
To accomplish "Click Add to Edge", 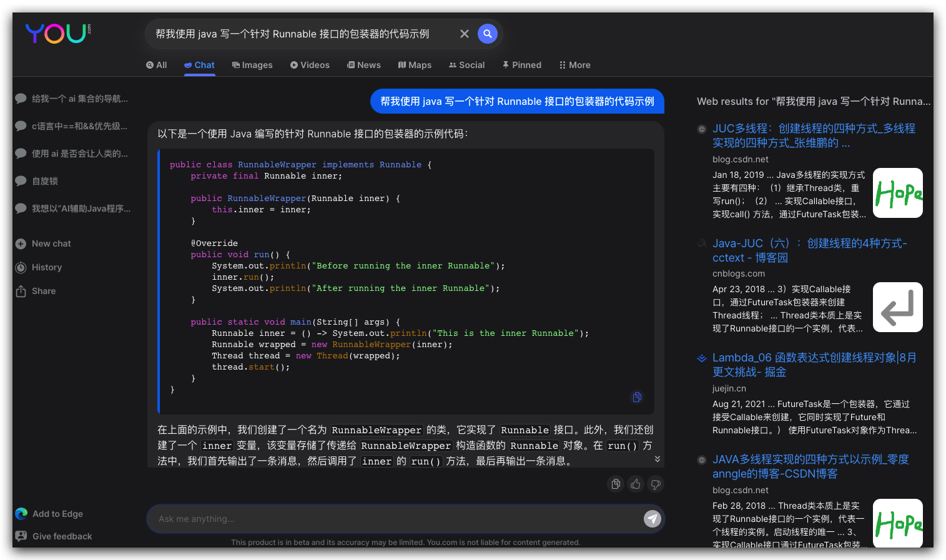I will pyautogui.click(x=49, y=514).
